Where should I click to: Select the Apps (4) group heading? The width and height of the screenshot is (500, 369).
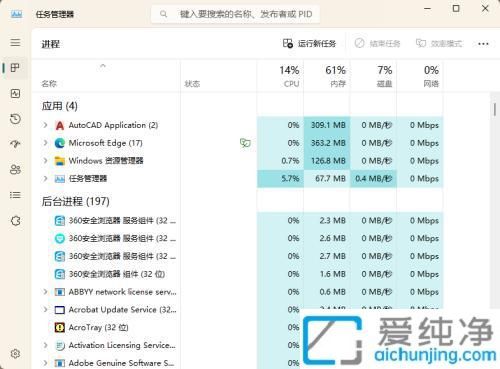60,106
